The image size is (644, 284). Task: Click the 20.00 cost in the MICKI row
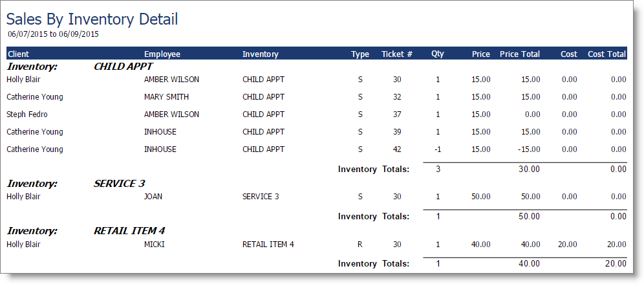click(568, 244)
